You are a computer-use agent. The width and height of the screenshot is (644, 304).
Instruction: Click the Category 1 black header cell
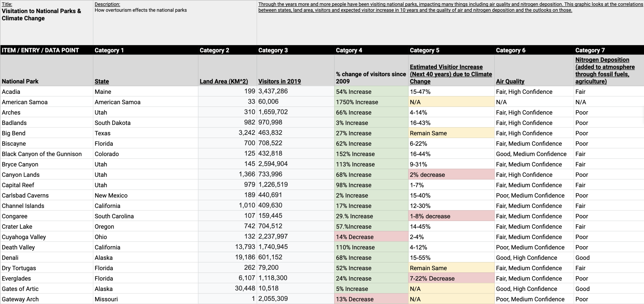click(109, 50)
